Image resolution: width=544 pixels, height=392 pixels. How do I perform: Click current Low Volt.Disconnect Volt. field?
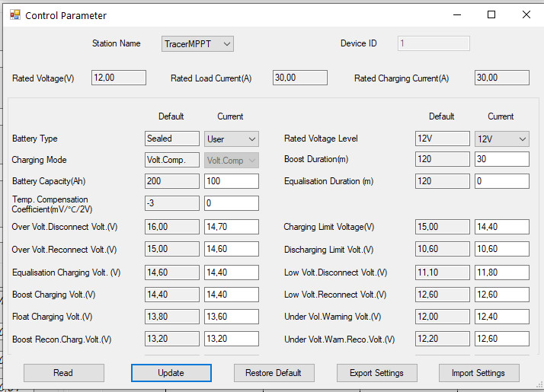point(501,272)
